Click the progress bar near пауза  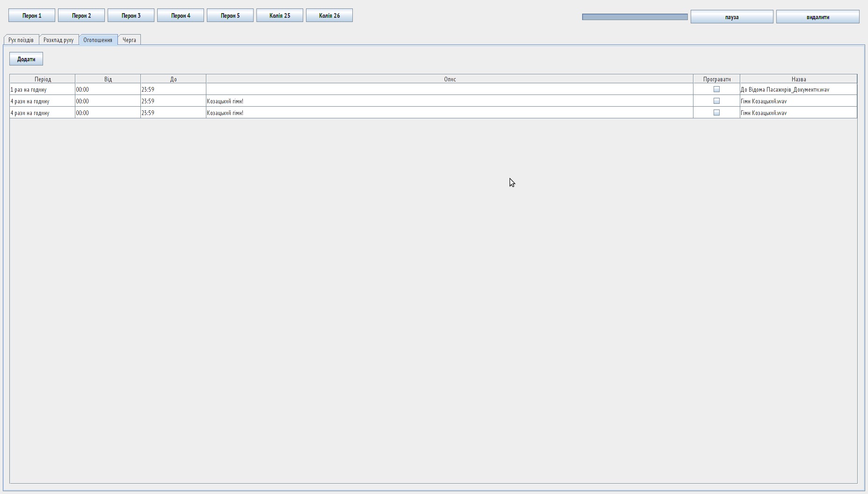tap(635, 16)
